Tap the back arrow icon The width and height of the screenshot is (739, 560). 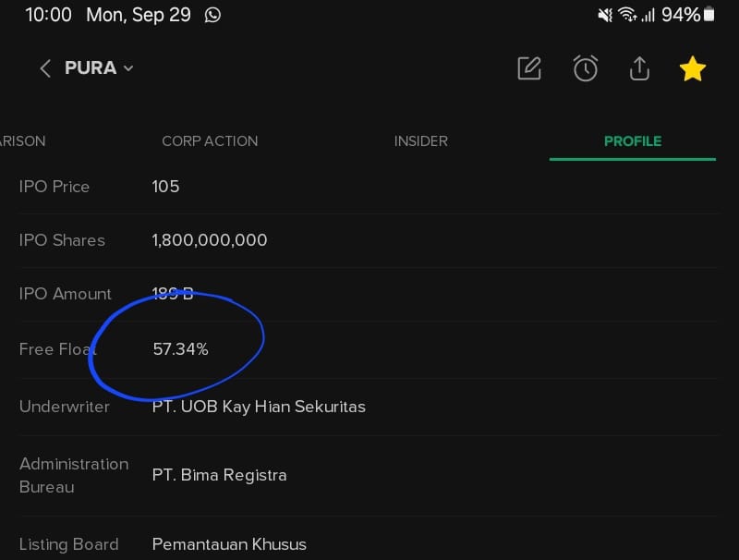tap(44, 68)
